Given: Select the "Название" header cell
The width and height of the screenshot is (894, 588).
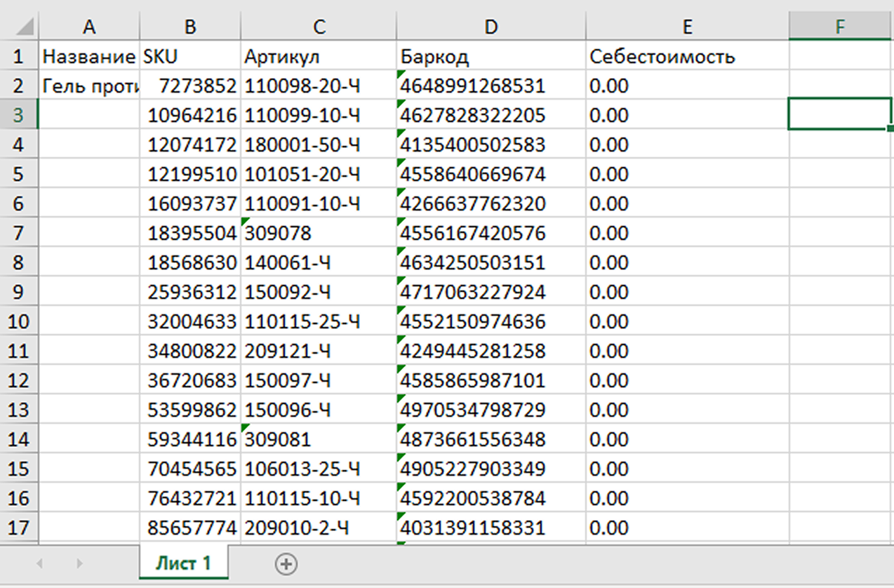Looking at the screenshot, I should tap(88, 56).
